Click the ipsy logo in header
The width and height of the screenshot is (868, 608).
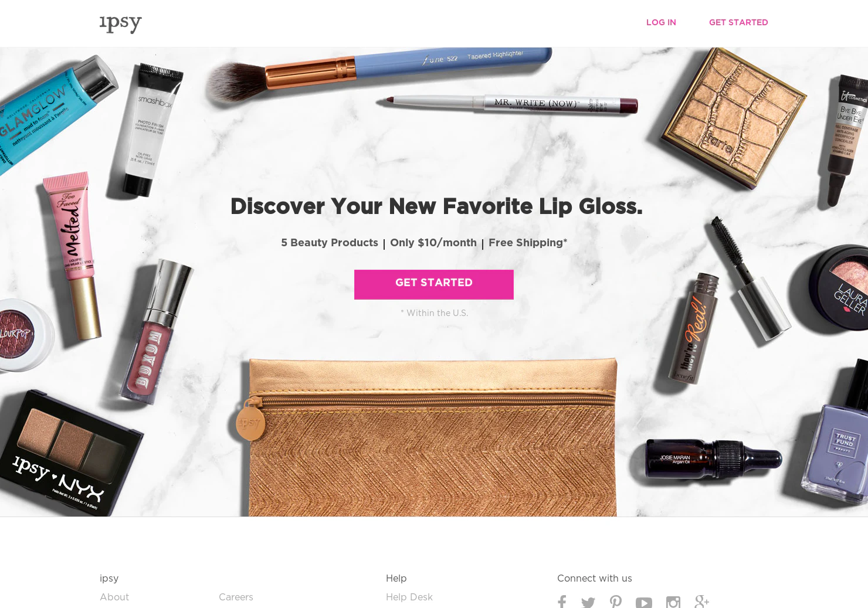pos(121,24)
